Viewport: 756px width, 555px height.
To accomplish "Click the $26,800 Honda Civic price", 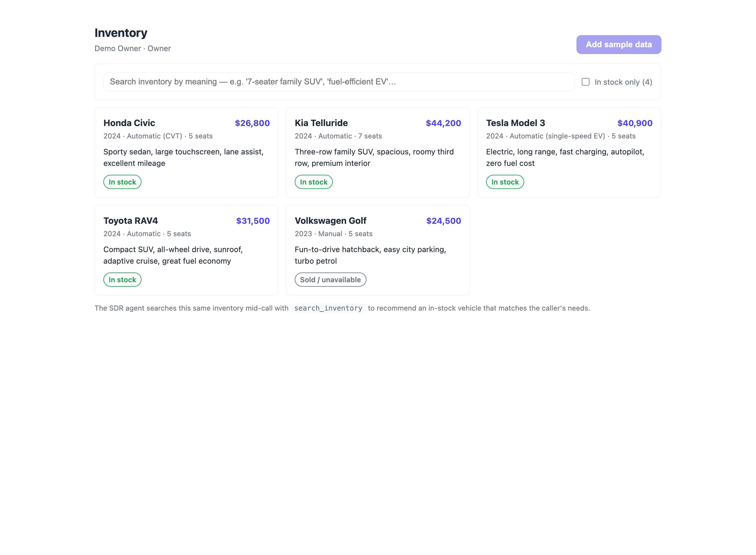I will click(252, 123).
